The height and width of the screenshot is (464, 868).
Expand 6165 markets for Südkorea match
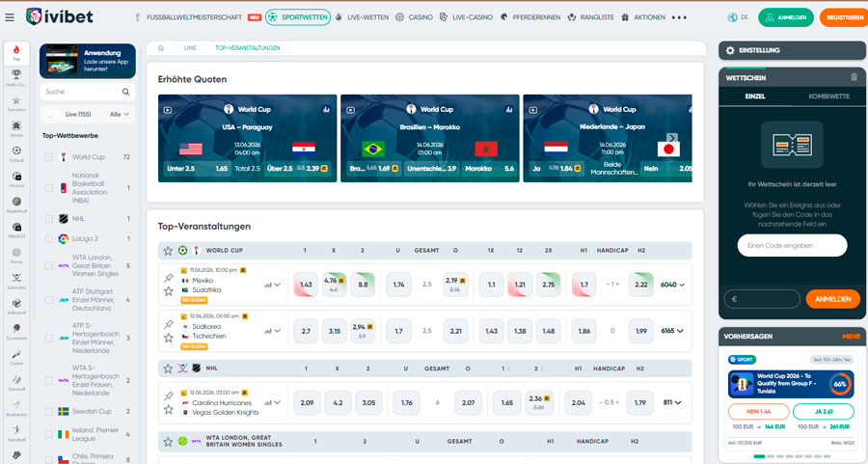[672, 331]
